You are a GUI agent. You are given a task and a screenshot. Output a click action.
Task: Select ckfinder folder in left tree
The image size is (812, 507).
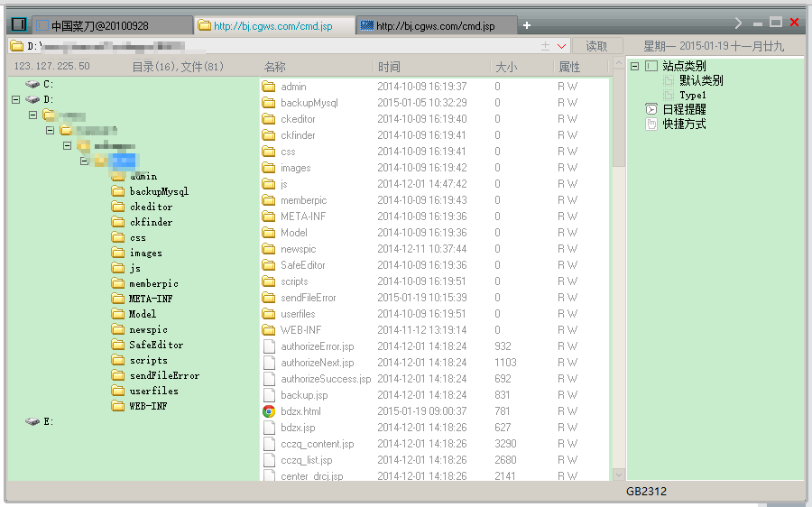[x=151, y=222]
